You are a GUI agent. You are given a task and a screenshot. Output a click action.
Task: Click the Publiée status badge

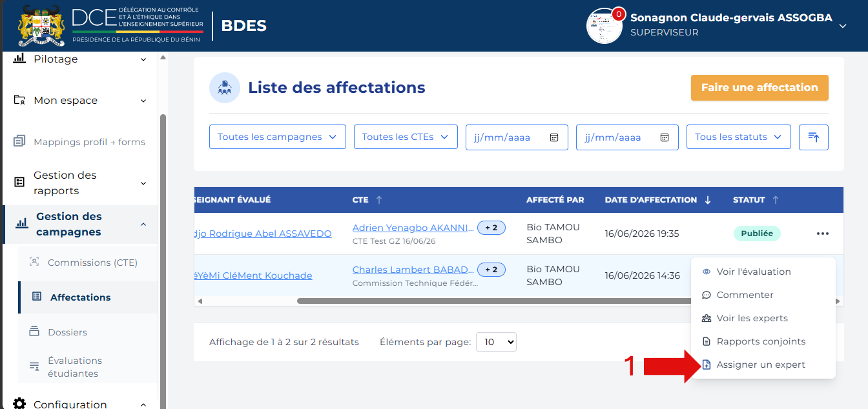tap(757, 234)
